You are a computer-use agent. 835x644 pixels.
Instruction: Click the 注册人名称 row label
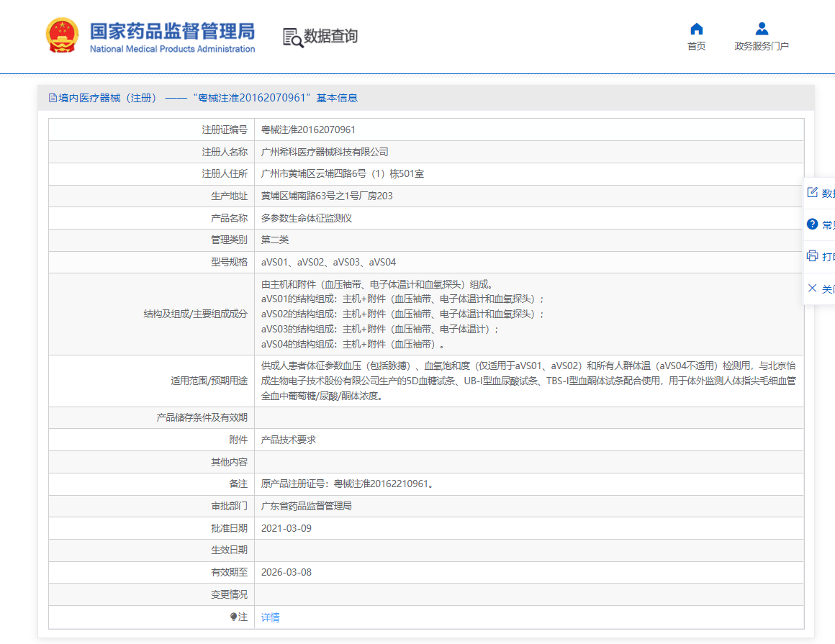point(225,153)
